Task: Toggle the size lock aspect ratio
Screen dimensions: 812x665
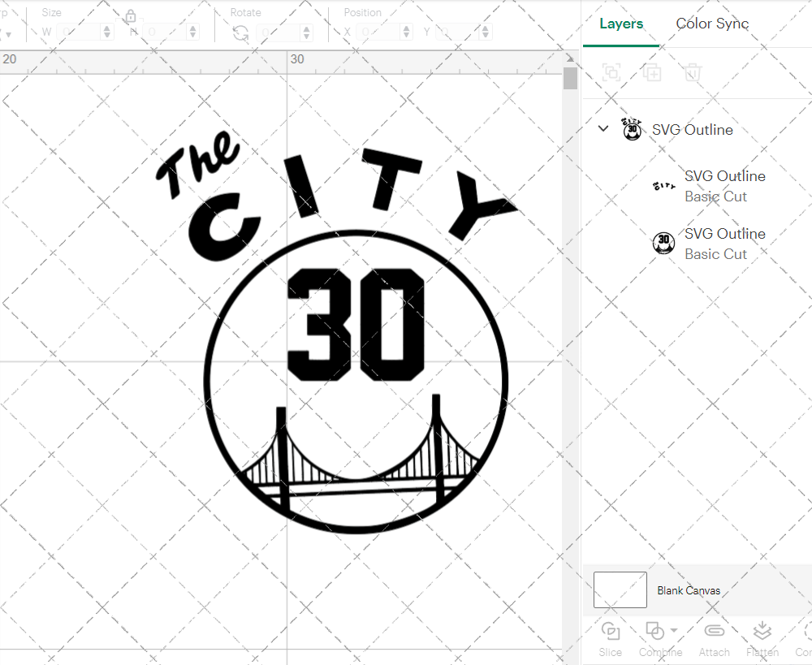Action: pos(131,16)
